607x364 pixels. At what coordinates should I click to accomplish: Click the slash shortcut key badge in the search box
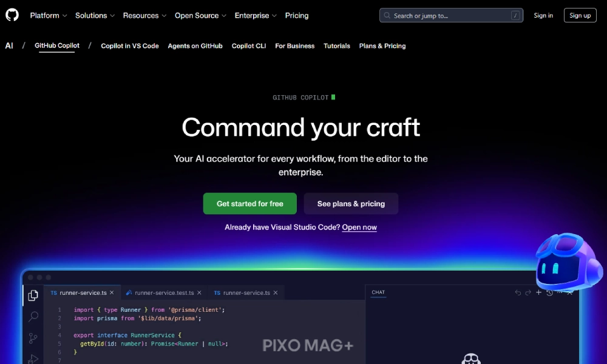click(515, 16)
